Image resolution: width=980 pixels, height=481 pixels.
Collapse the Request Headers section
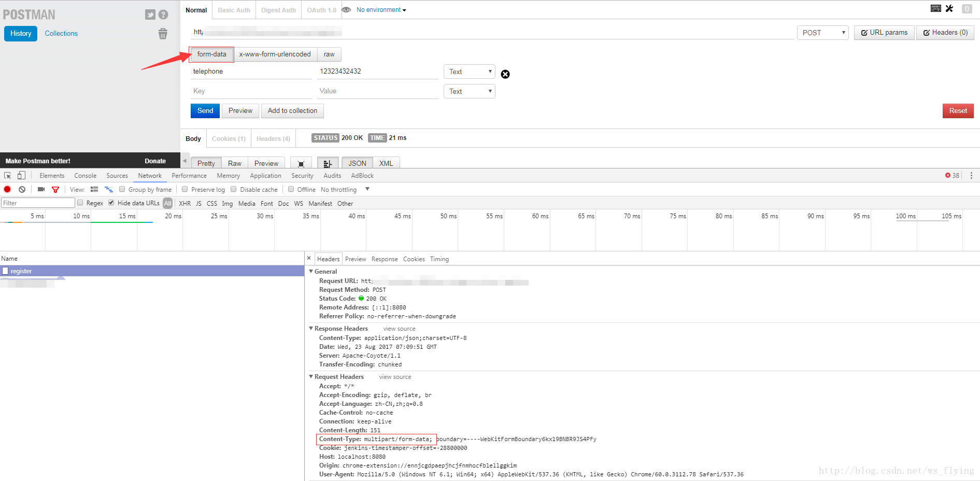click(x=311, y=376)
